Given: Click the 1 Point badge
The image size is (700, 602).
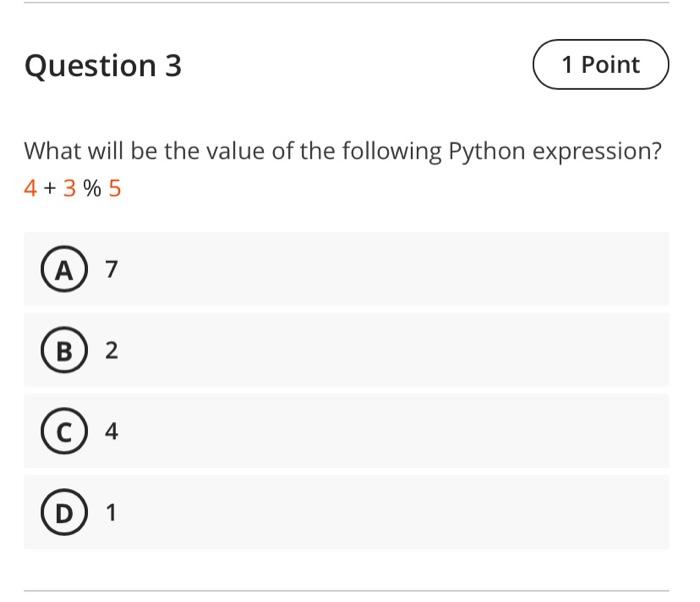Looking at the screenshot, I should click(x=600, y=65).
